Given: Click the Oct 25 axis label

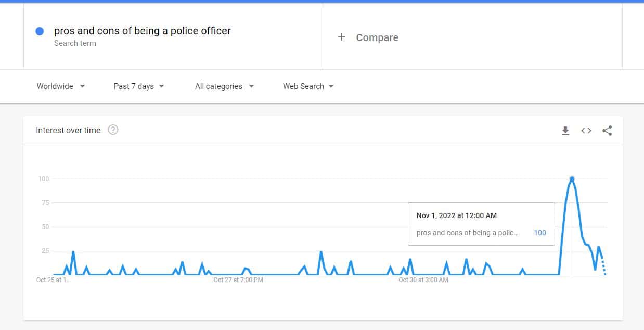Looking at the screenshot, I should (53, 280).
